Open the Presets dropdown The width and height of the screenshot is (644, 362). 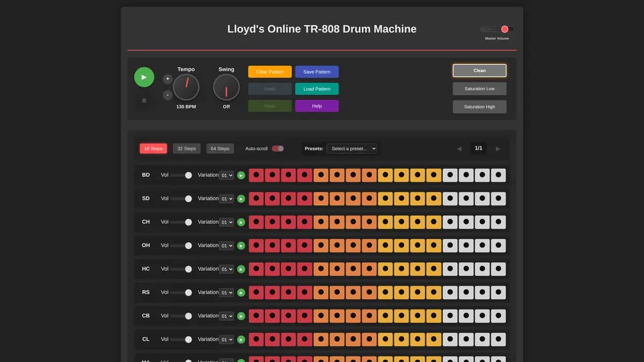pos(352,149)
